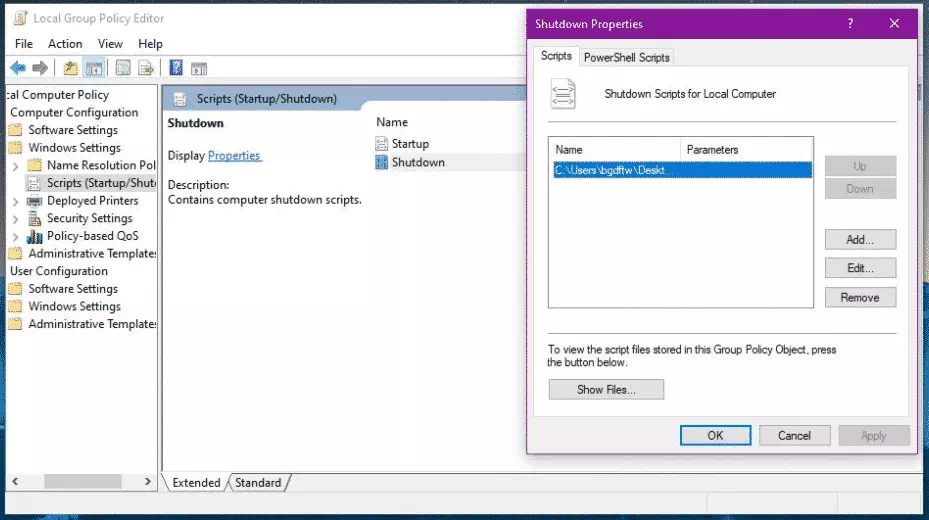Click Name column header in center pane

(x=392, y=122)
